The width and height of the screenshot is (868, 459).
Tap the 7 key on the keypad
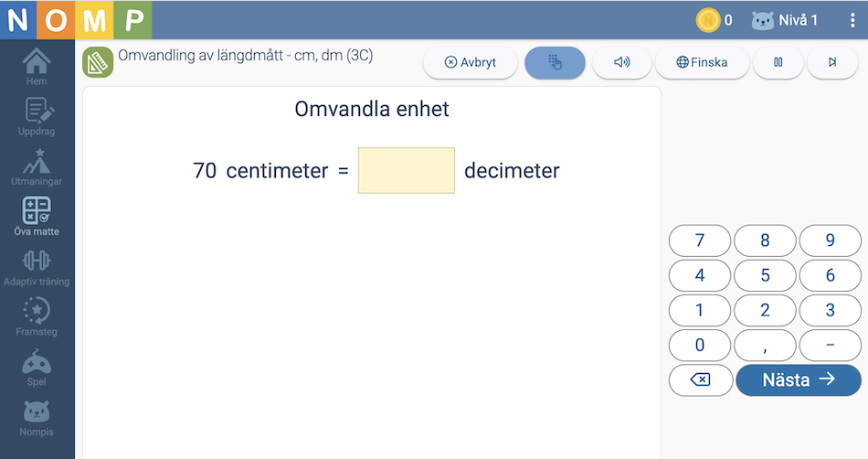coord(700,240)
